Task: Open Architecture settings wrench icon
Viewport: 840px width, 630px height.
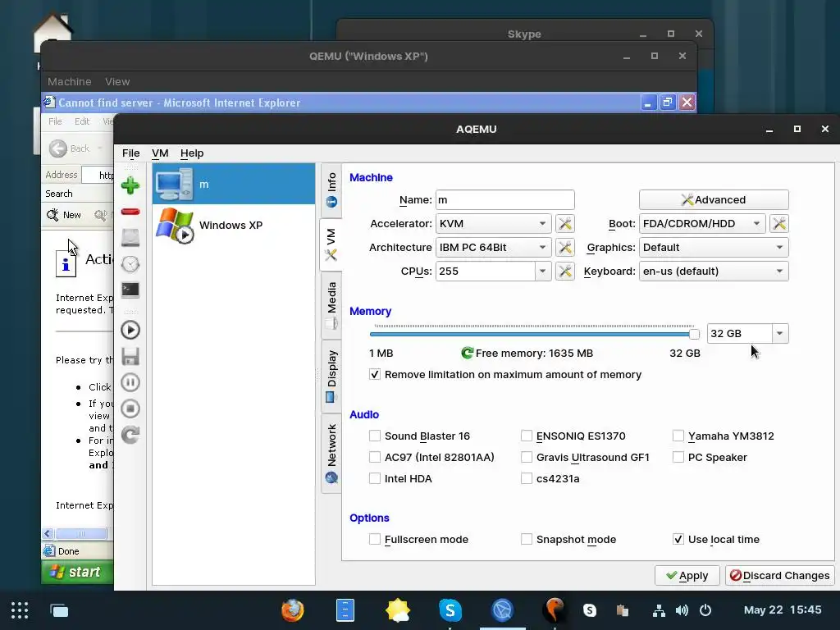Action: 565,247
